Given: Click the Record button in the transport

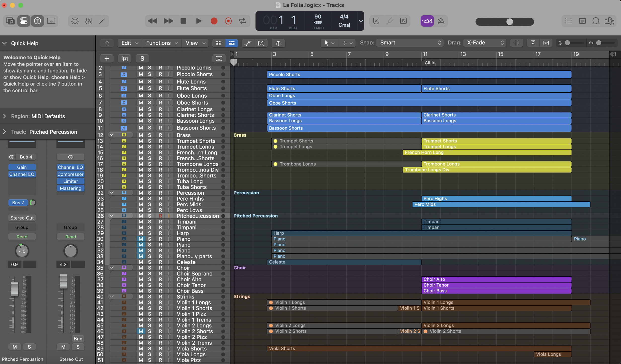Looking at the screenshot, I should tap(214, 21).
